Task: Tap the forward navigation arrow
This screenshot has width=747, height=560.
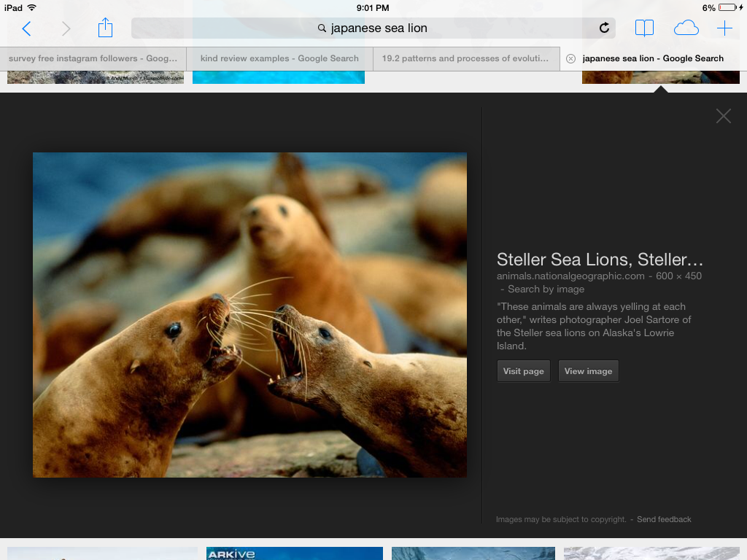Action: point(66,28)
